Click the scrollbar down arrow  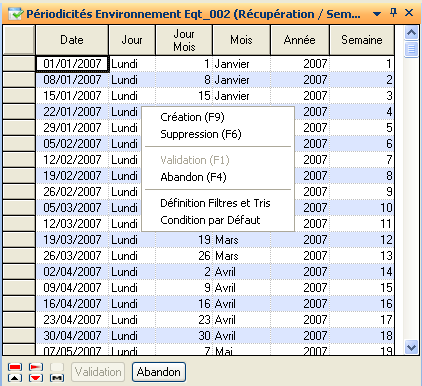point(411,348)
